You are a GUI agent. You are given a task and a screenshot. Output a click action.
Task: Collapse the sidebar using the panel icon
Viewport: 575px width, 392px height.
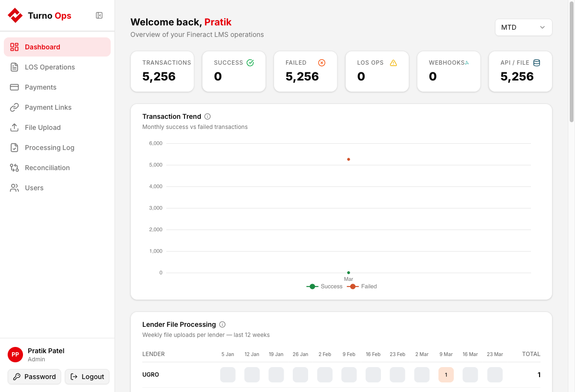point(99,15)
